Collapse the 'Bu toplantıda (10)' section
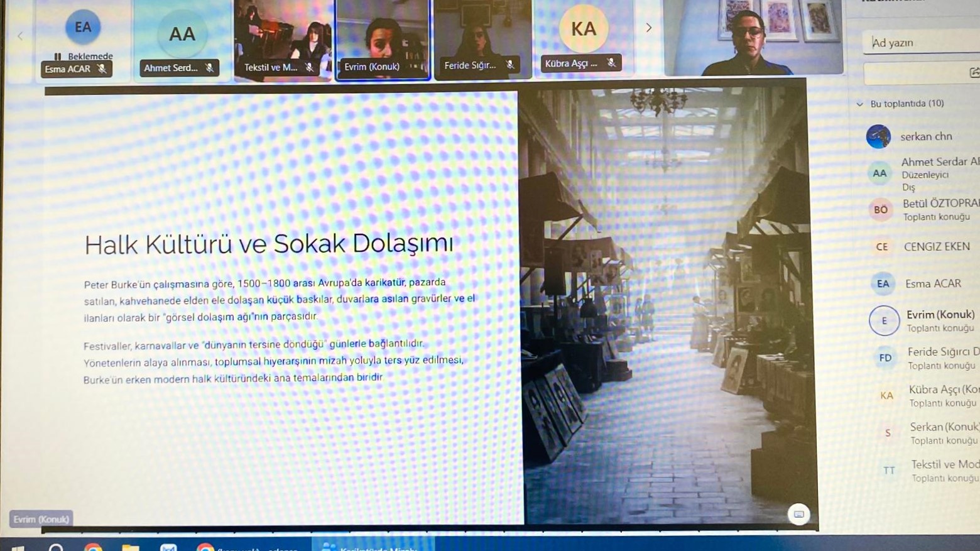 [x=860, y=104]
